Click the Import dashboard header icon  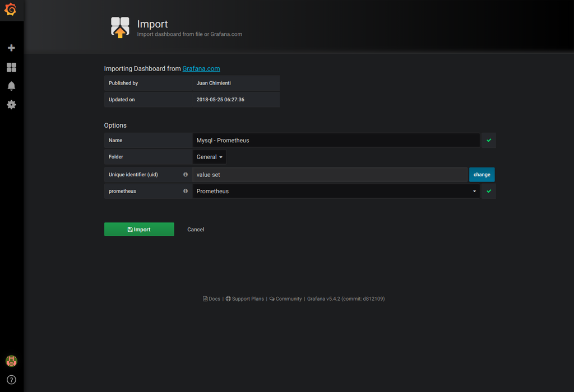[x=120, y=27]
